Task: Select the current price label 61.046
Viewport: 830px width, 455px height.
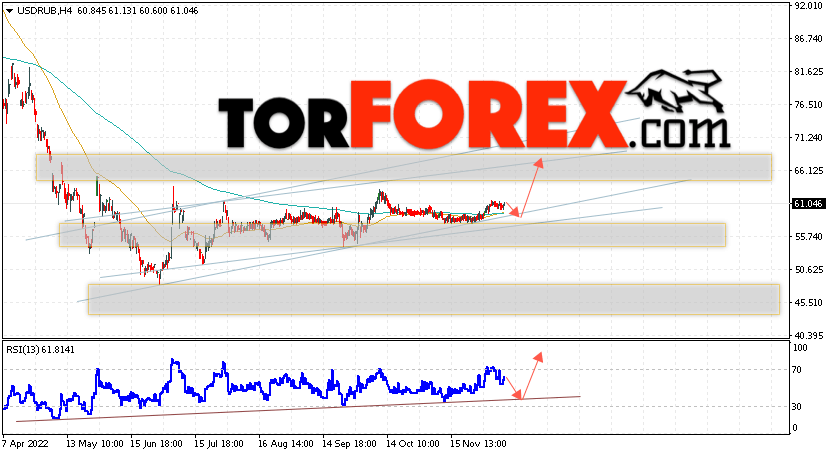Action: (808, 204)
